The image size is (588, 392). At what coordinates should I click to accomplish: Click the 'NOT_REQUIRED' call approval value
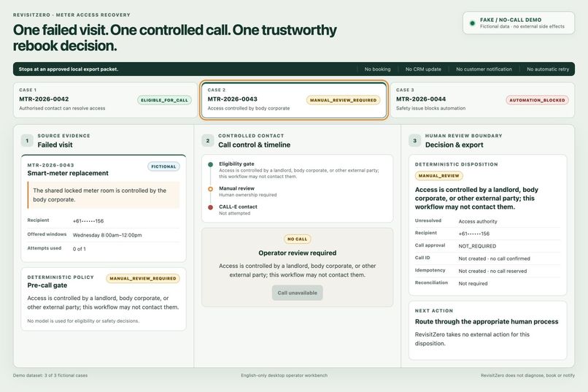tap(477, 246)
